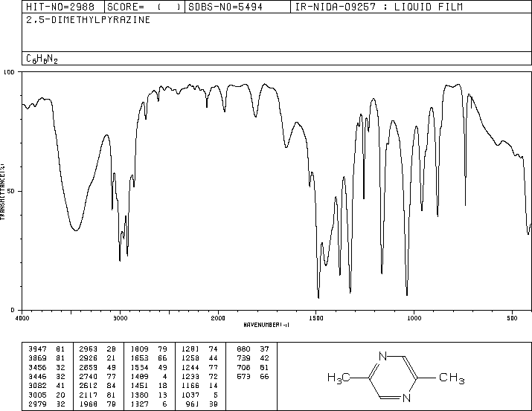Select the 3000 x-axis tick label

pyautogui.click(x=120, y=318)
